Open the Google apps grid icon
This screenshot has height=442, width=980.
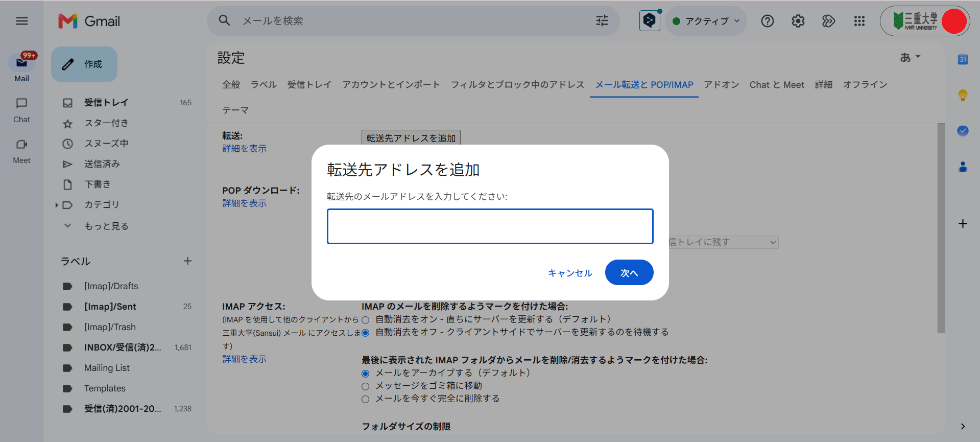(859, 21)
